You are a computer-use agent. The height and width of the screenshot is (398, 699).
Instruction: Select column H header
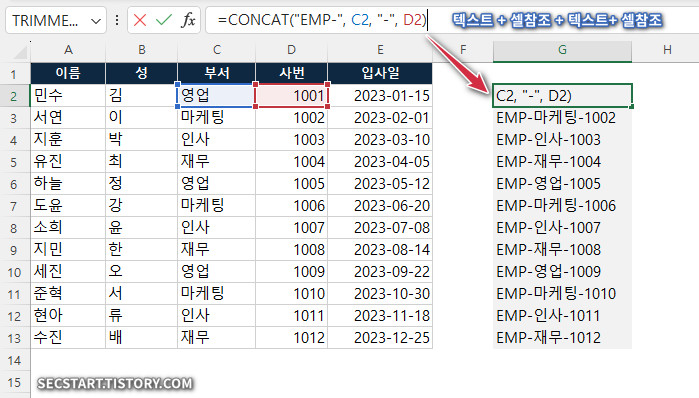point(666,50)
